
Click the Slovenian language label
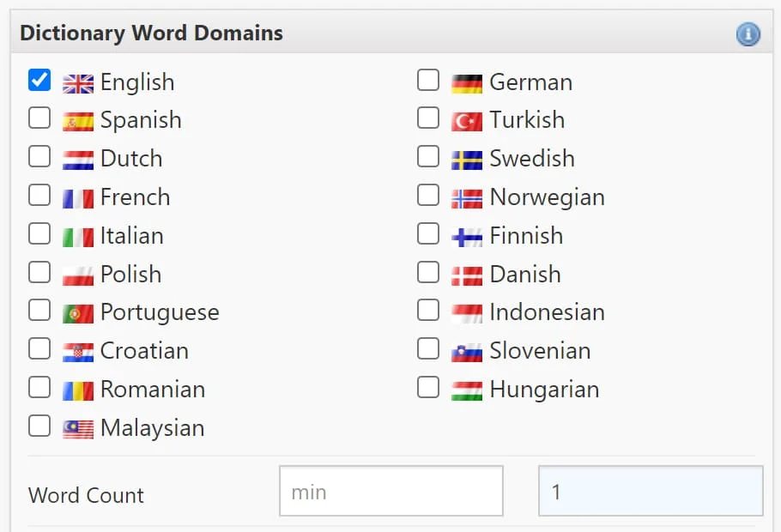click(541, 351)
